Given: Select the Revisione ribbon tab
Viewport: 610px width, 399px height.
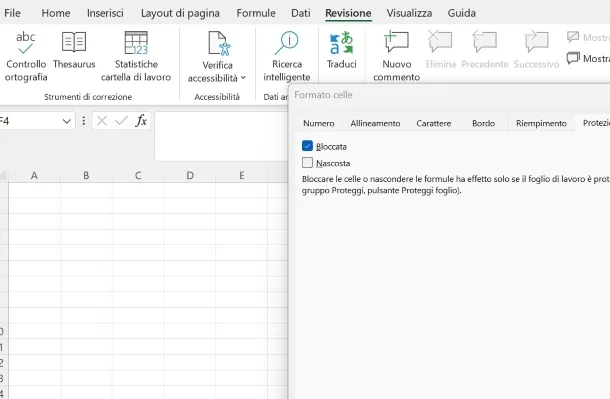Looking at the screenshot, I should [348, 13].
